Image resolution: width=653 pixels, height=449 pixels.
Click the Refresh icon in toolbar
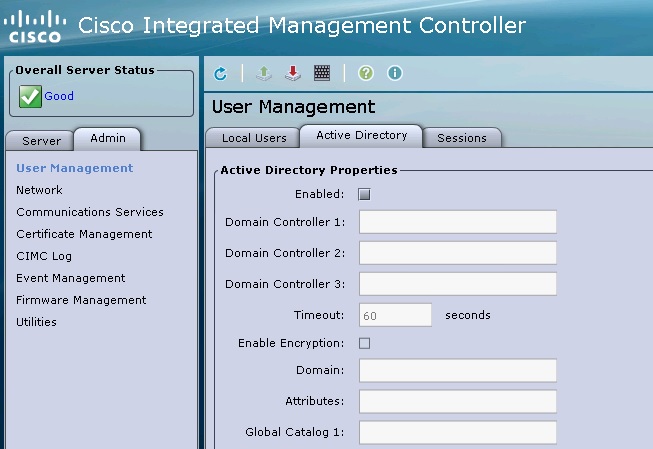tap(220, 74)
